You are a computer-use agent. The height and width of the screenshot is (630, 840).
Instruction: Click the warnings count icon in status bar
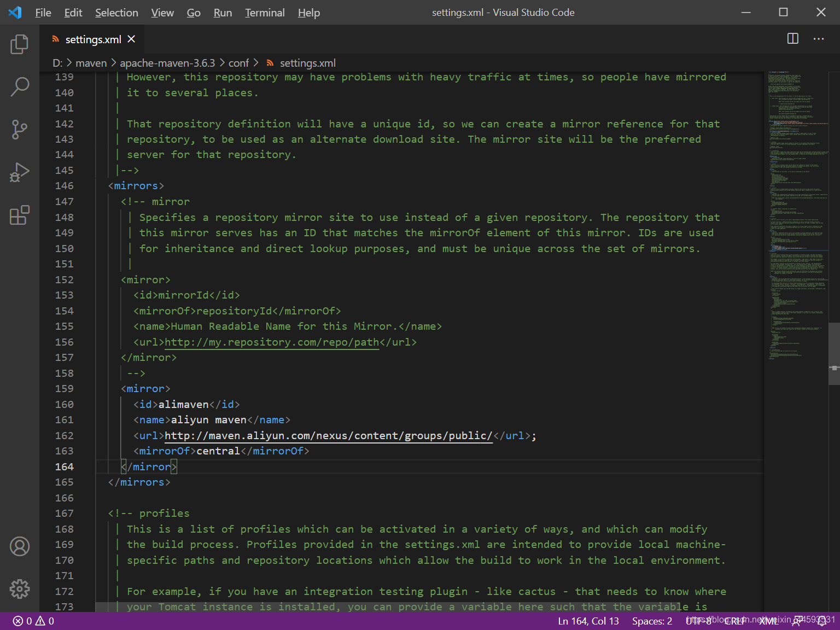tap(40, 621)
